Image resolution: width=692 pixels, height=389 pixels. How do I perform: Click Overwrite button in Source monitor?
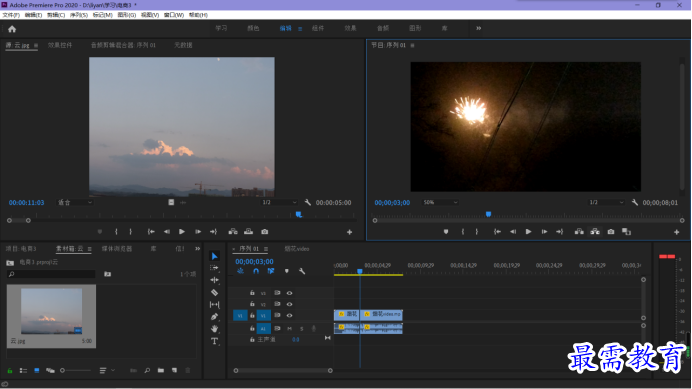[x=248, y=232]
